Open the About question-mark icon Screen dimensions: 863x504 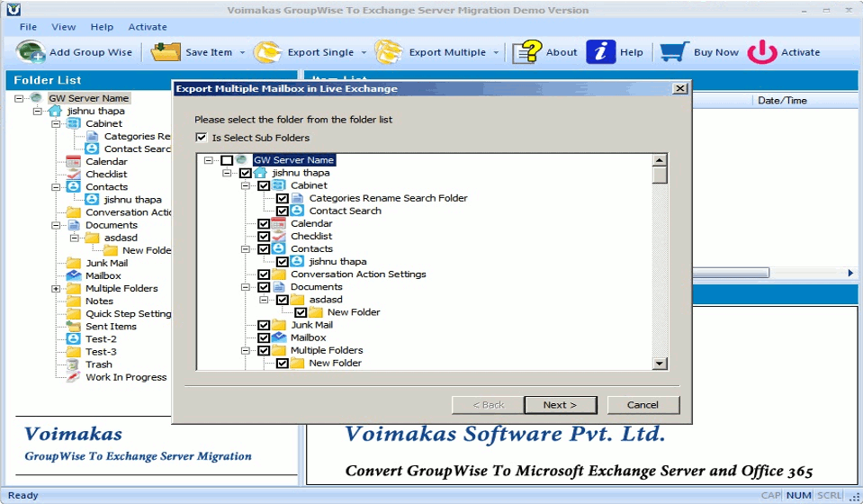tap(526, 51)
